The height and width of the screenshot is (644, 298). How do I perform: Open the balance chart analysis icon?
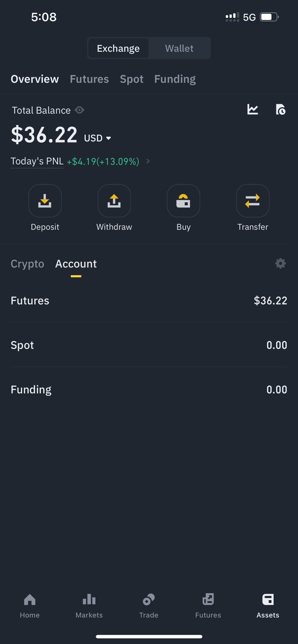(x=253, y=109)
